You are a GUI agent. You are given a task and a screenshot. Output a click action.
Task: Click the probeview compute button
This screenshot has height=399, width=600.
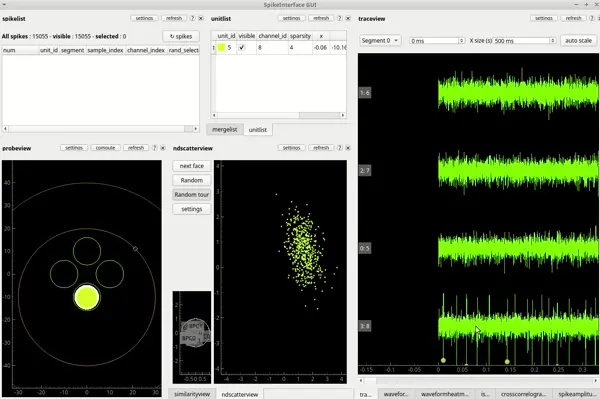106,148
